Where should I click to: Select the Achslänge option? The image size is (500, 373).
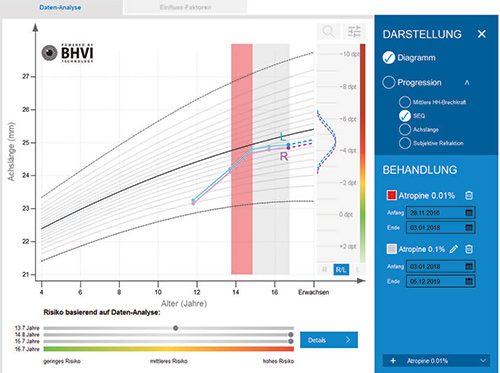tap(405, 129)
